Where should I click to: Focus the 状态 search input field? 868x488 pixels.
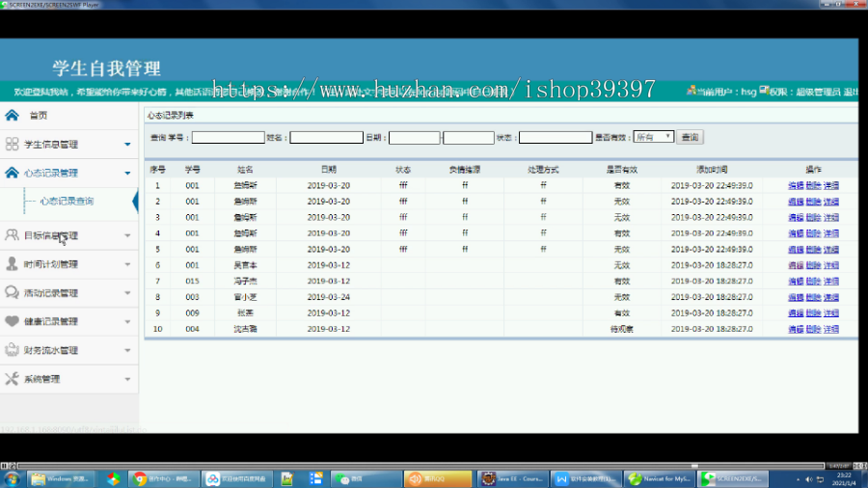pyautogui.click(x=556, y=137)
